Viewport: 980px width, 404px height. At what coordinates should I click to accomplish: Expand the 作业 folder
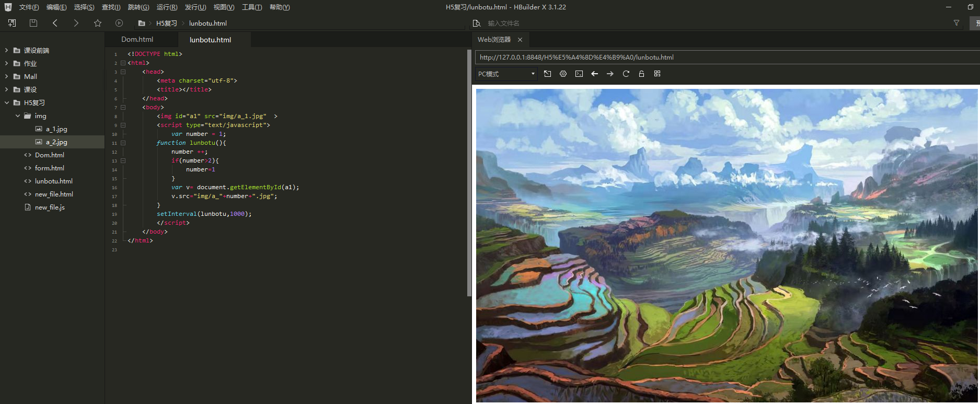click(6, 63)
